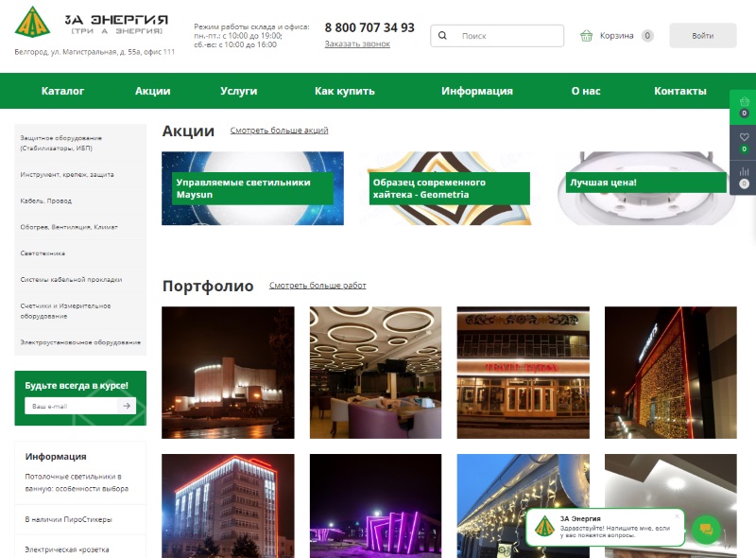The height and width of the screenshot is (558, 756).
Task: Open favorites via the heart icon
Action: click(744, 138)
